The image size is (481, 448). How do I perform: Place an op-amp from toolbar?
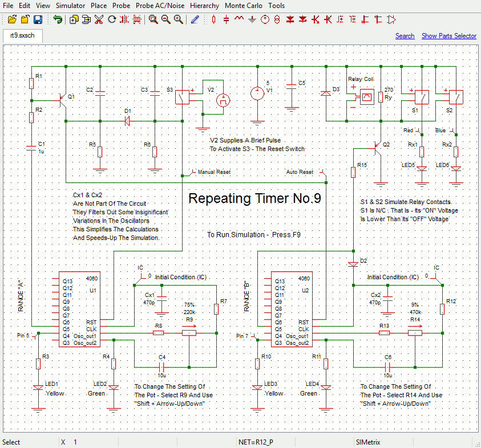pos(391,19)
